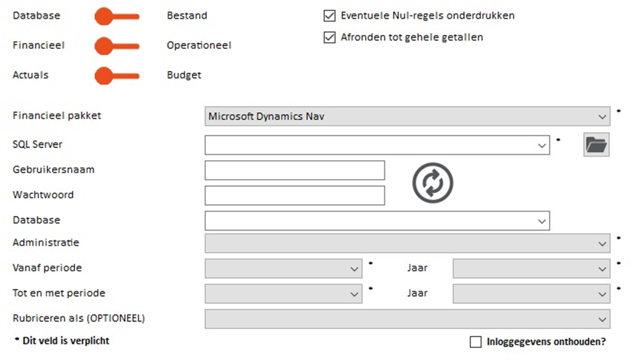634x364 pixels.
Task: Open the Financieel pakket dropdown
Action: [x=407, y=117]
